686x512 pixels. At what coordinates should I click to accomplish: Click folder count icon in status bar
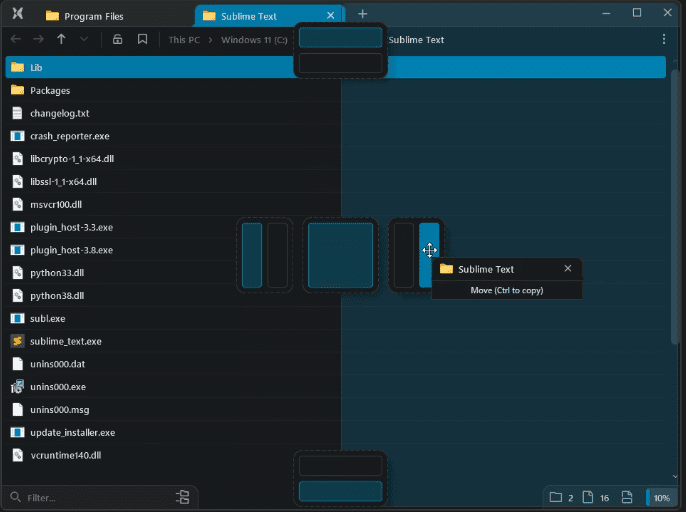[x=556, y=497]
